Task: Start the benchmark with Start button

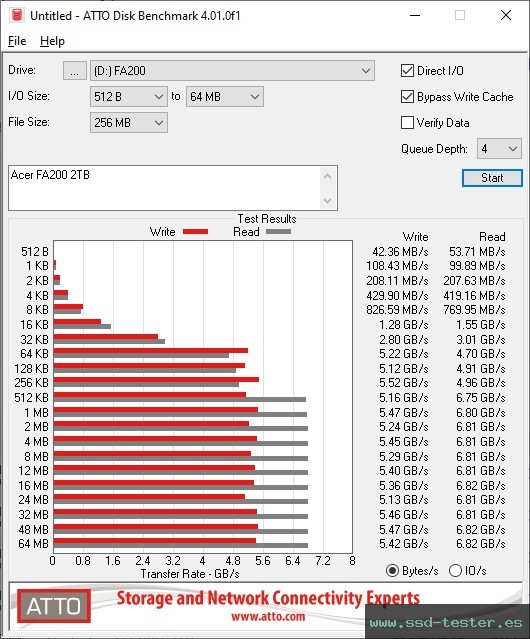Action: tap(492, 178)
